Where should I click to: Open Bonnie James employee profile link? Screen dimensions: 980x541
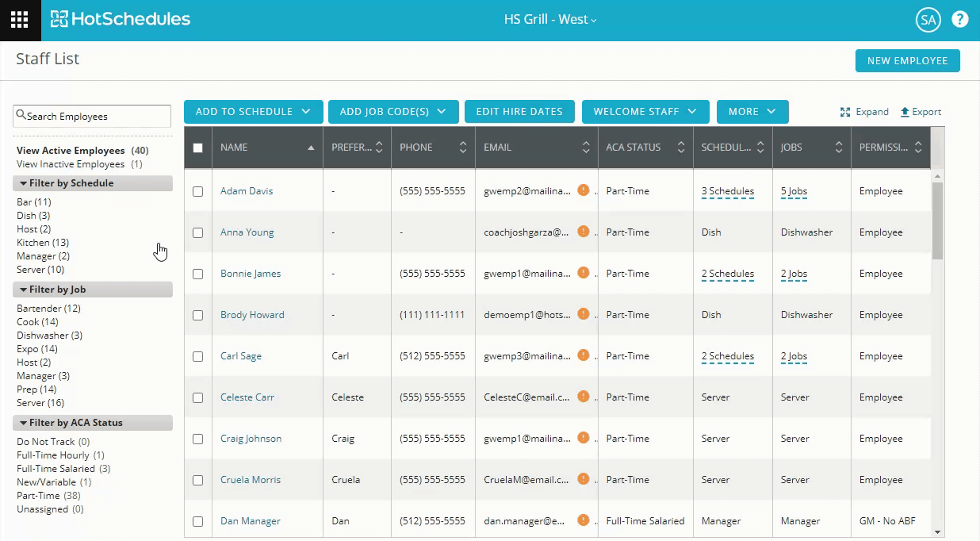tap(251, 274)
